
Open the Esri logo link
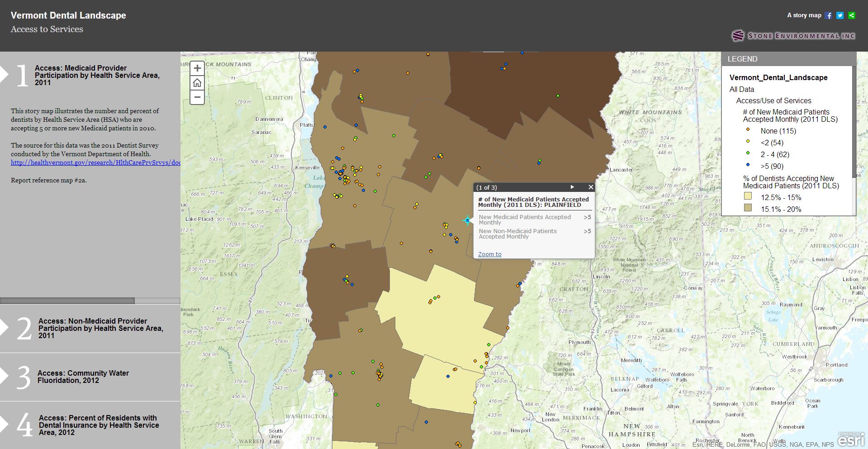[851, 439]
